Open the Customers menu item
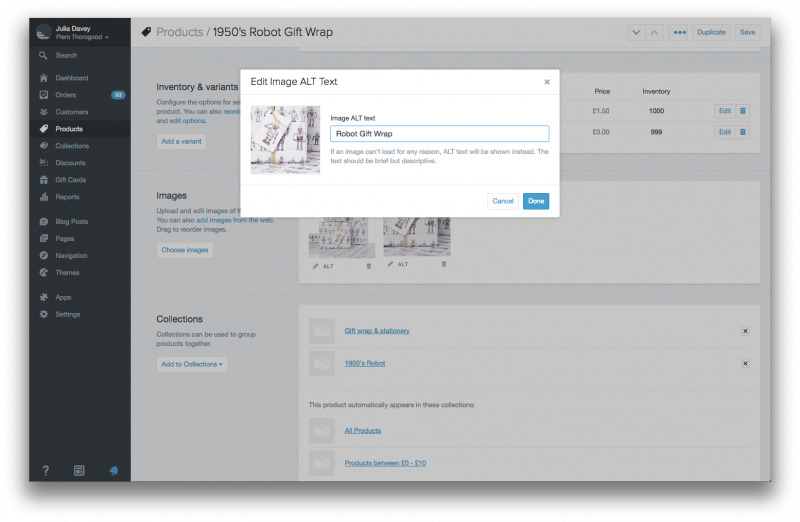 click(x=71, y=112)
